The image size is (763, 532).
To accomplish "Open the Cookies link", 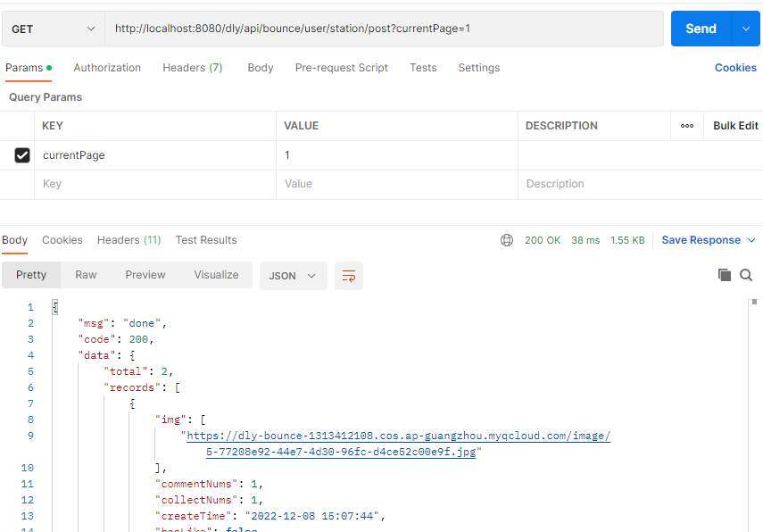I will 735,68.
